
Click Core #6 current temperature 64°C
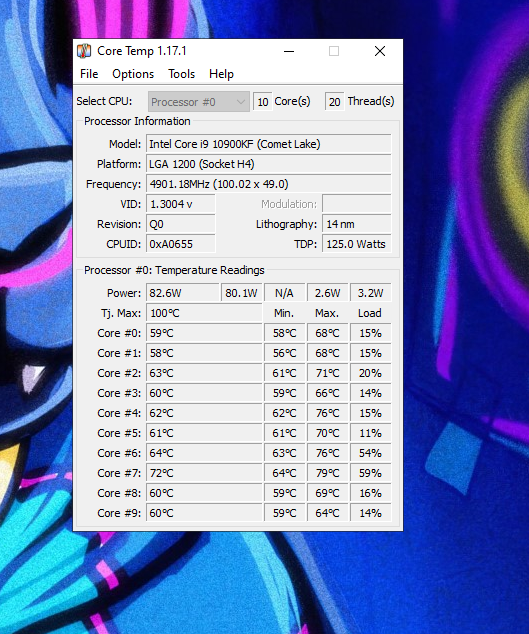(x=204, y=453)
